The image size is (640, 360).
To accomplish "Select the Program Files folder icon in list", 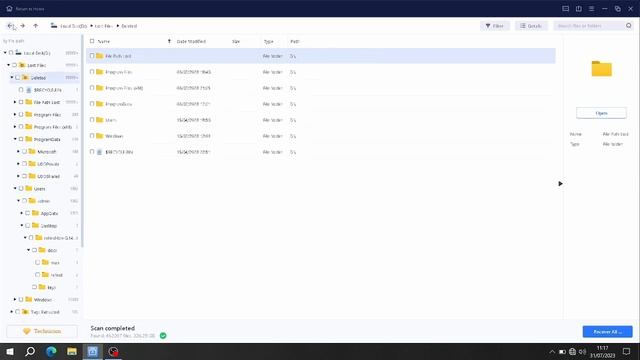I will click(100, 71).
